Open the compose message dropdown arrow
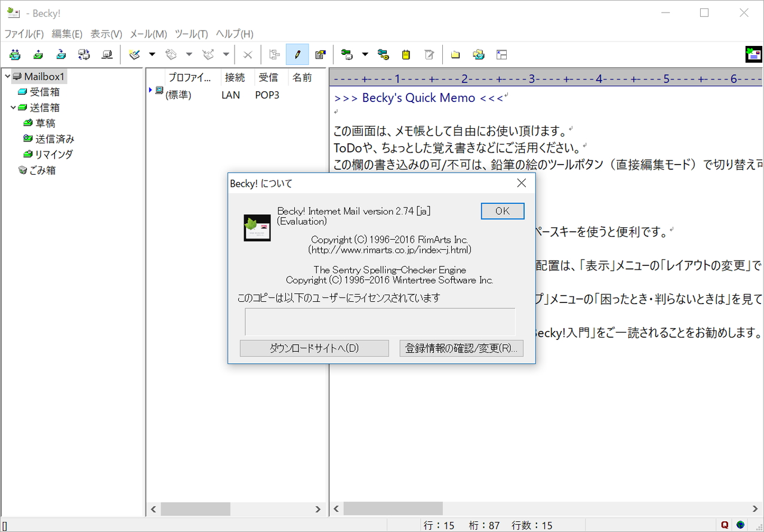 tap(152, 55)
